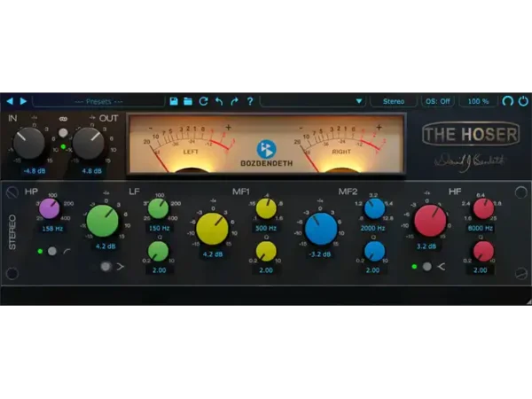
Task: Click the large yellow MF1 gain knob
Action: pos(213,230)
